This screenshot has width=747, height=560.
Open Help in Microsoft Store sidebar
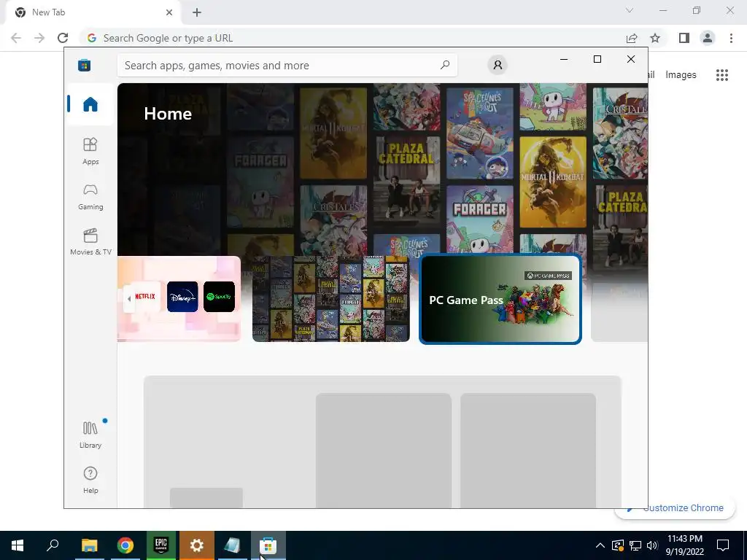[90, 480]
